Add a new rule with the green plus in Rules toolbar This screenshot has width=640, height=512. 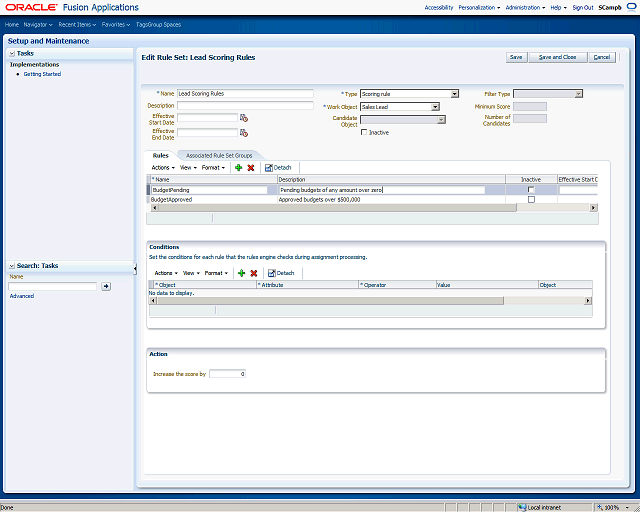(x=239, y=167)
